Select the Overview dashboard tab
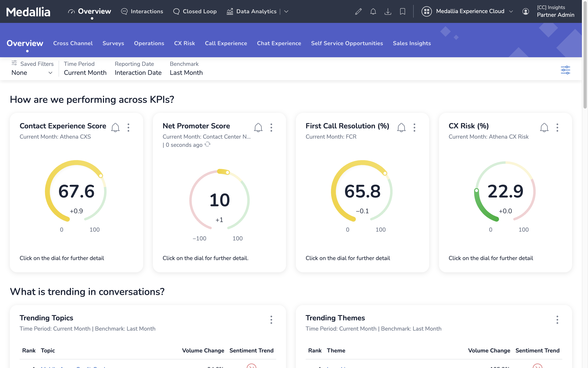This screenshot has height=368, width=588. [x=25, y=43]
